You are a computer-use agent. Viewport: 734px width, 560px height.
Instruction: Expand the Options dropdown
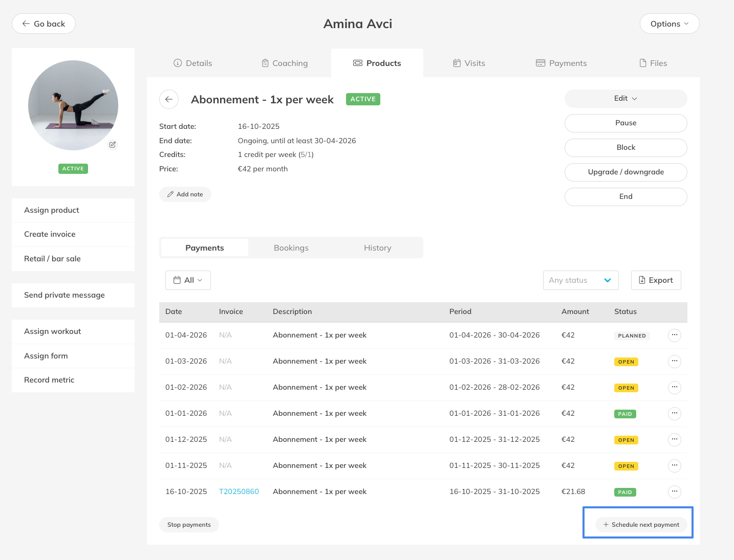(x=669, y=24)
